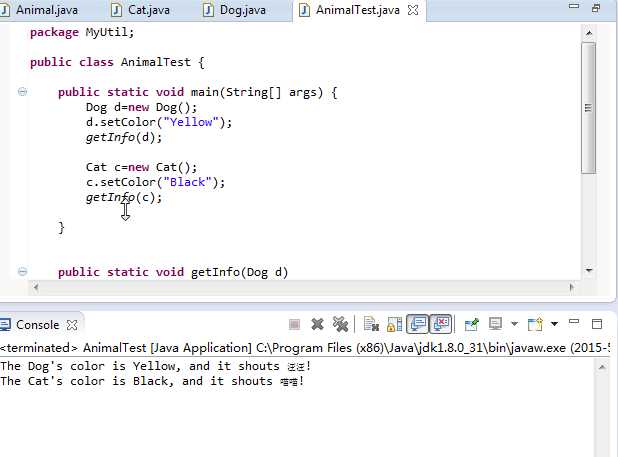Select the Console tab

coord(37,325)
